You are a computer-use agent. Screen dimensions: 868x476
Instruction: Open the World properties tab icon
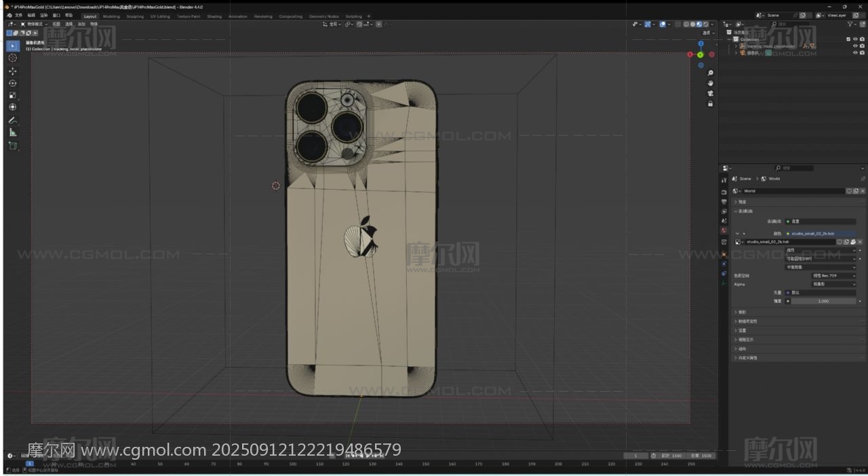(x=724, y=231)
